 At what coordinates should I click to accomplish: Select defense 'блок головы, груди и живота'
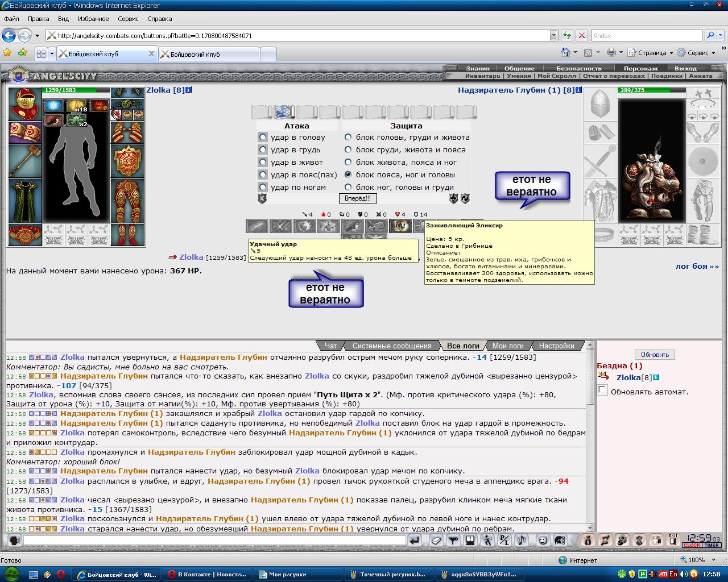pyautogui.click(x=348, y=137)
